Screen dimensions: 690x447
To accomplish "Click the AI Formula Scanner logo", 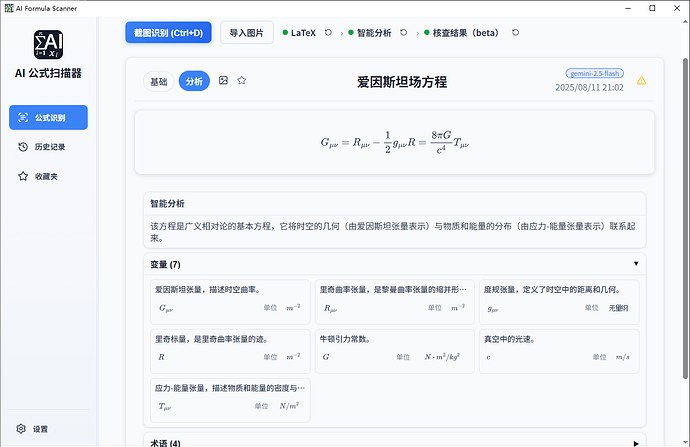I will [48, 44].
